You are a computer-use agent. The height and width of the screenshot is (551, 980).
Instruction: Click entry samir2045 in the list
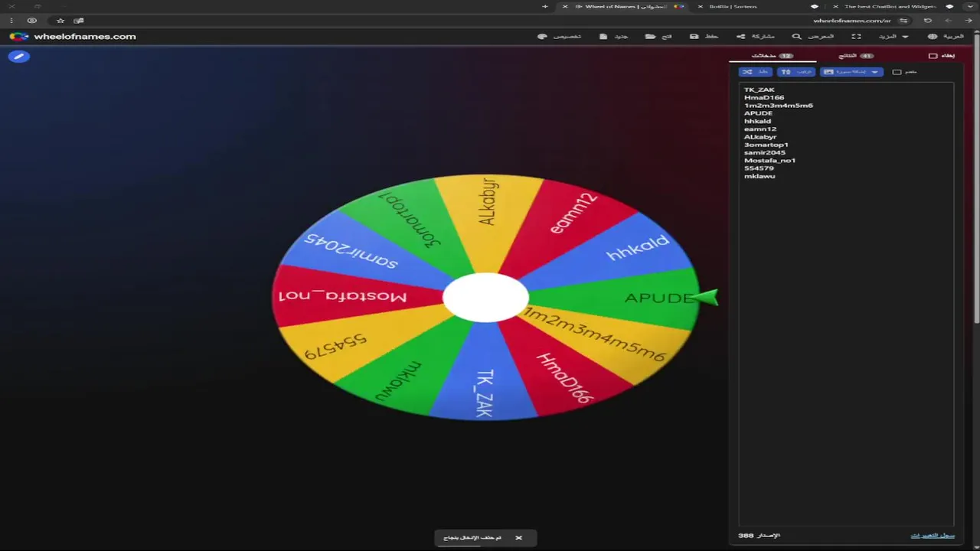click(765, 152)
